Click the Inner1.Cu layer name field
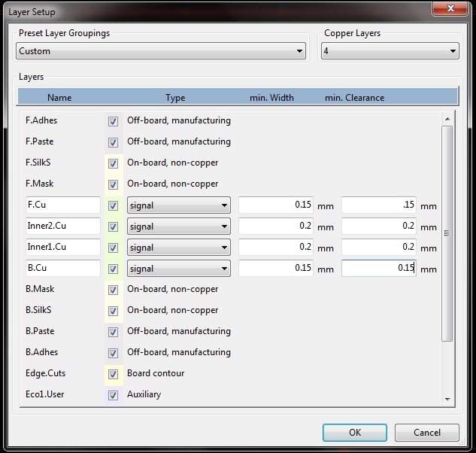 [62, 248]
